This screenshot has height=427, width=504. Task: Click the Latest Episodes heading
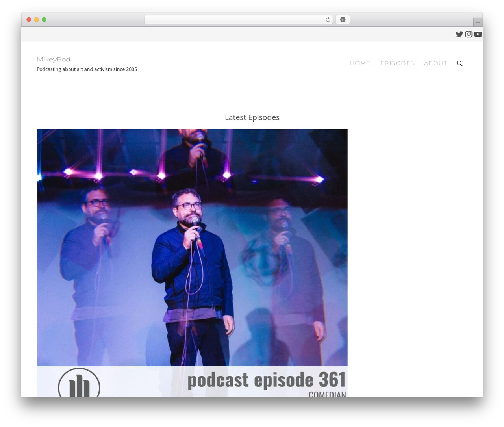(x=252, y=117)
